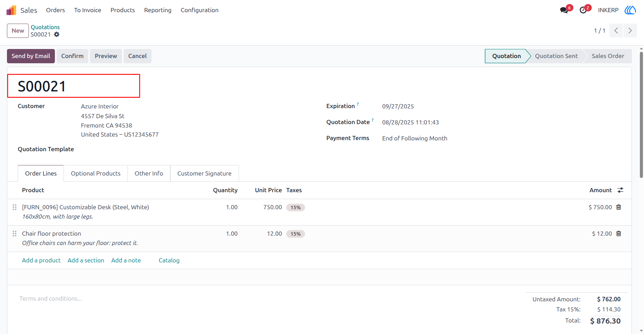
Task: Go to the next record arrow
Action: 630,31
